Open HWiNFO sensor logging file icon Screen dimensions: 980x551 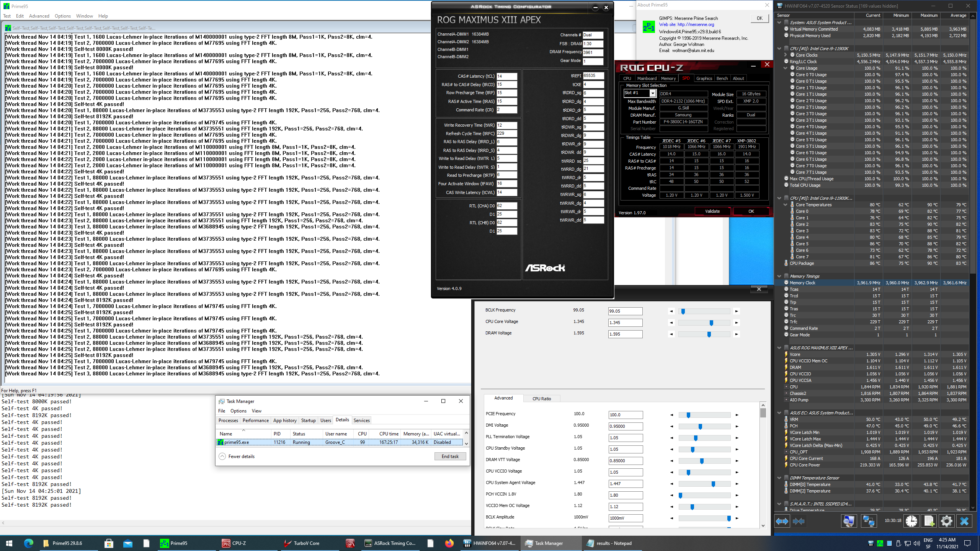point(929,521)
